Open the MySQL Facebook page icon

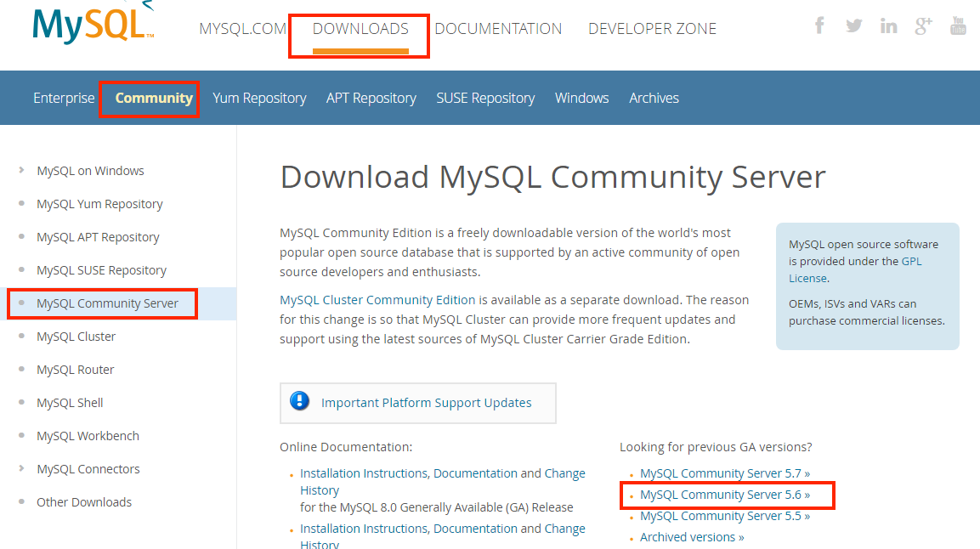819,25
